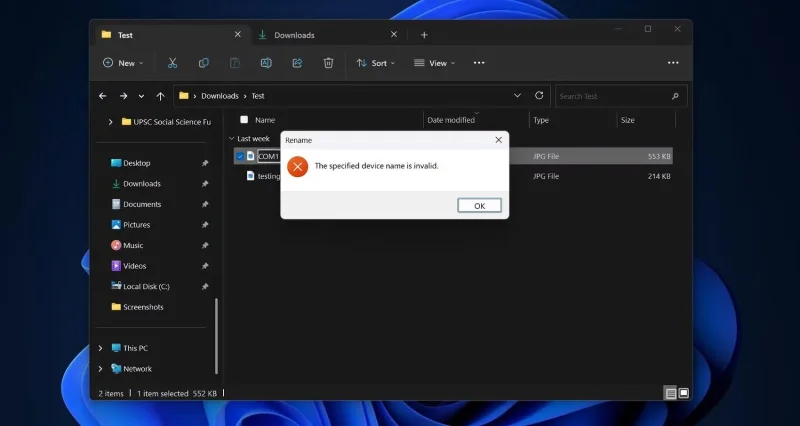Open Downloads in the sidebar

142,184
